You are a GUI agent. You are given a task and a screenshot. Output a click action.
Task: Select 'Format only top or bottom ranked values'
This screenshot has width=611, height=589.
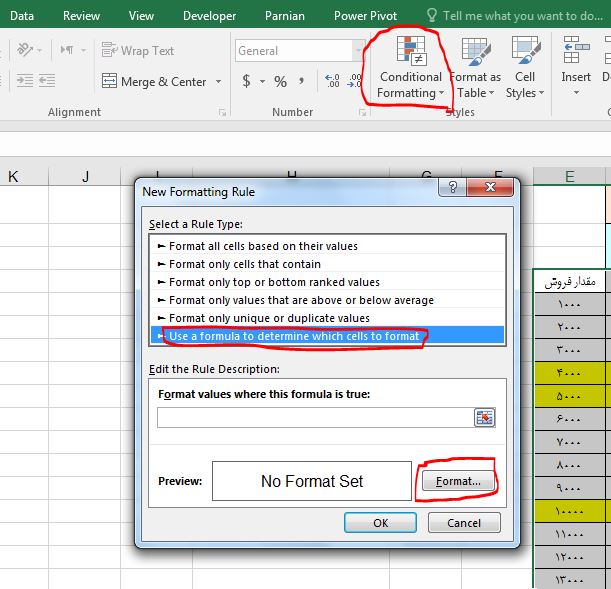pos(327,282)
